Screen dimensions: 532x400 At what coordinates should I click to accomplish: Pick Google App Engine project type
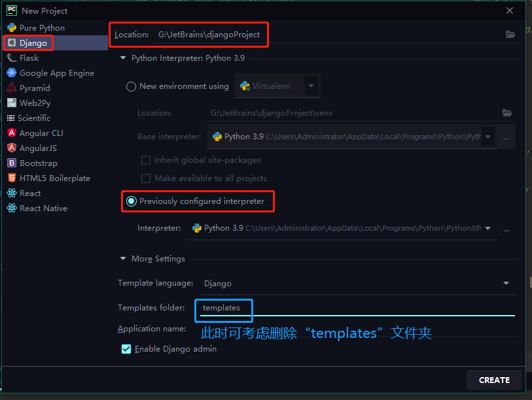coord(56,73)
